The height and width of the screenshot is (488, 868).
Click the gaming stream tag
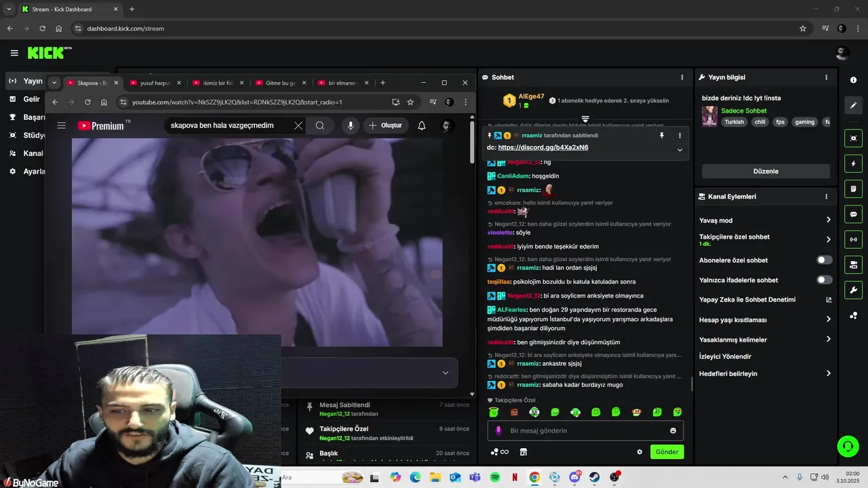coord(804,122)
